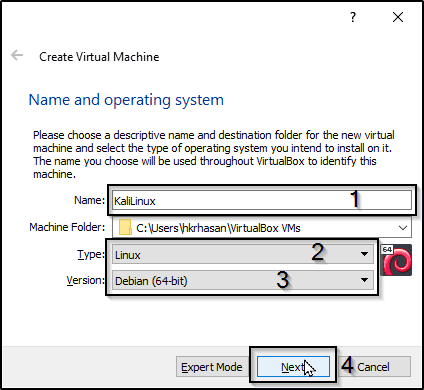424x390 pixels.
Task: Click the Machine Folder path text
Action: tap(218, 228)
